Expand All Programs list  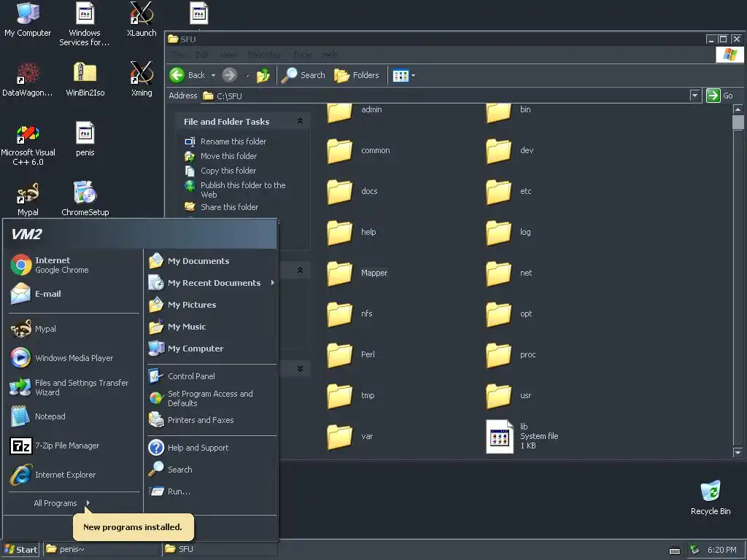tap(61, 503)
